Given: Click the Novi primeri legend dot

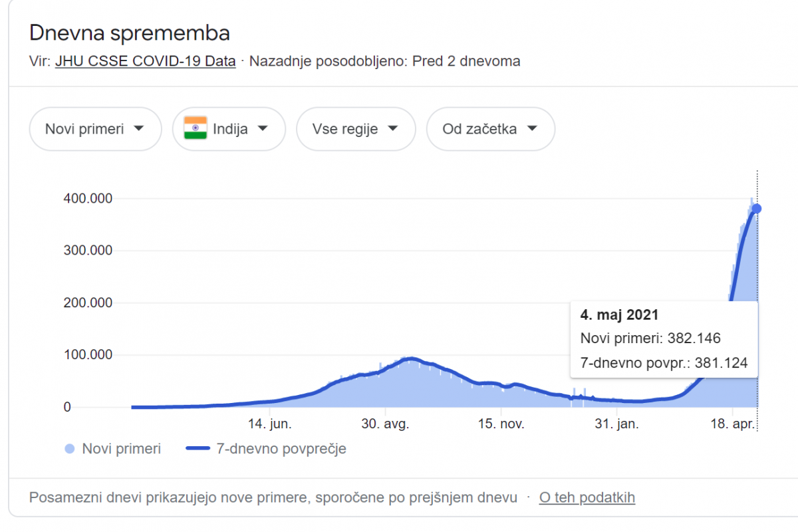Looking at the screenshot, I should 69,449.
